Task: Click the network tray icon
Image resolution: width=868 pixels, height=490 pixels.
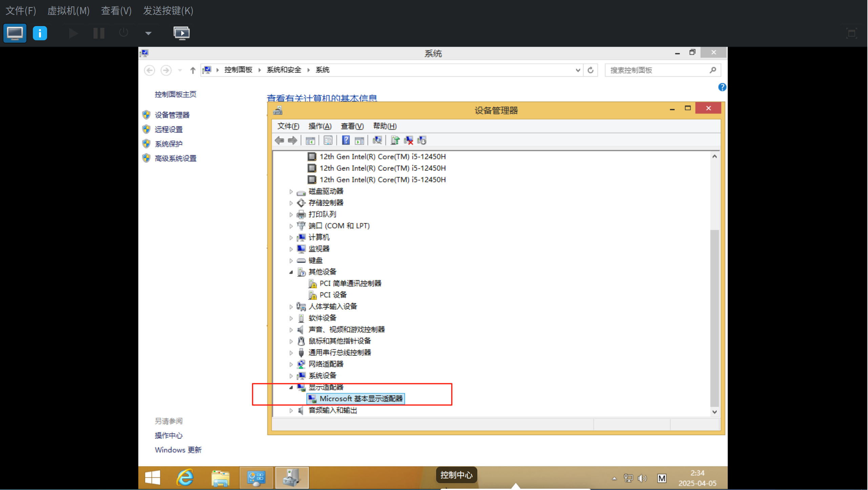Action: click(x=628, y=478)
